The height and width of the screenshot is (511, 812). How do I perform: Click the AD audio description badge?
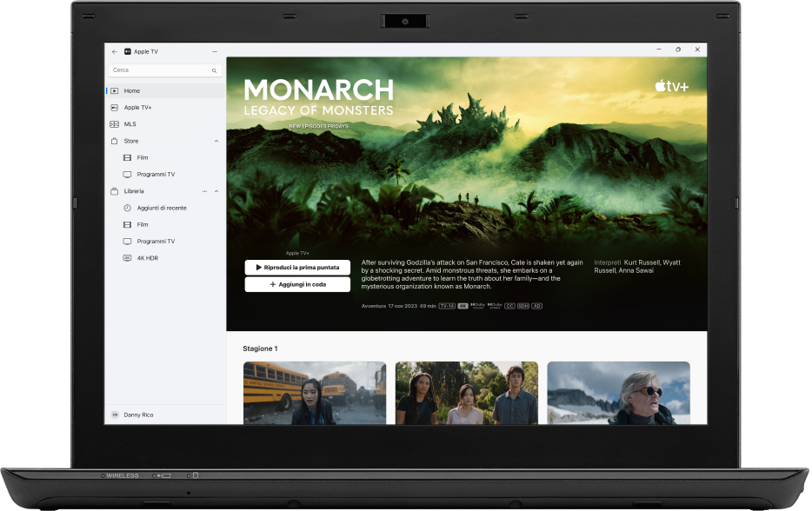537,306
